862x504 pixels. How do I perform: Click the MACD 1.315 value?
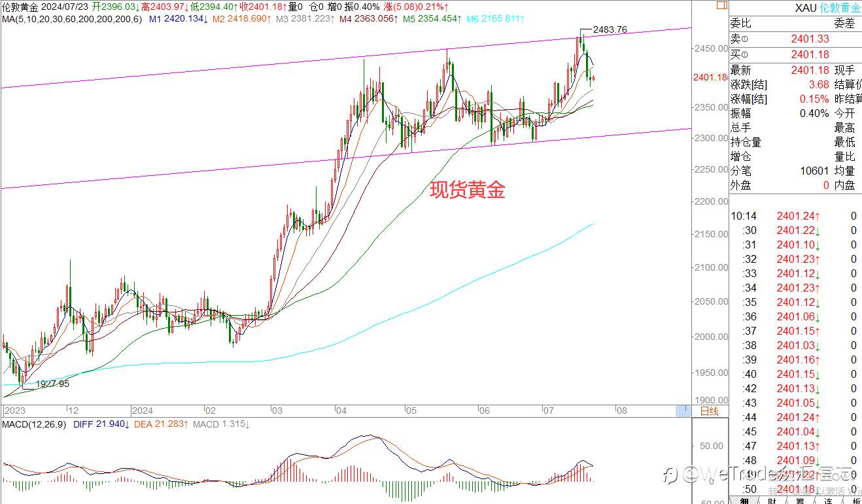[220, 424]
